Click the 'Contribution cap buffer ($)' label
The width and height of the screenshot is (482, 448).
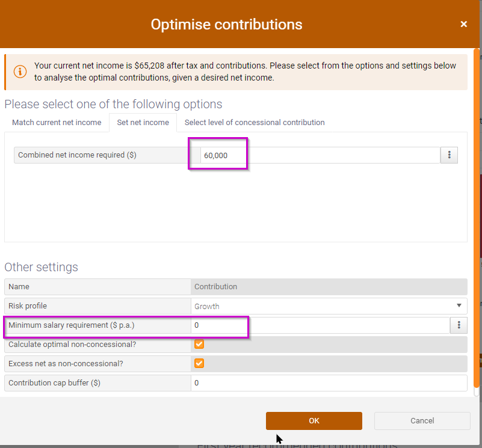[x=54, y=383]
